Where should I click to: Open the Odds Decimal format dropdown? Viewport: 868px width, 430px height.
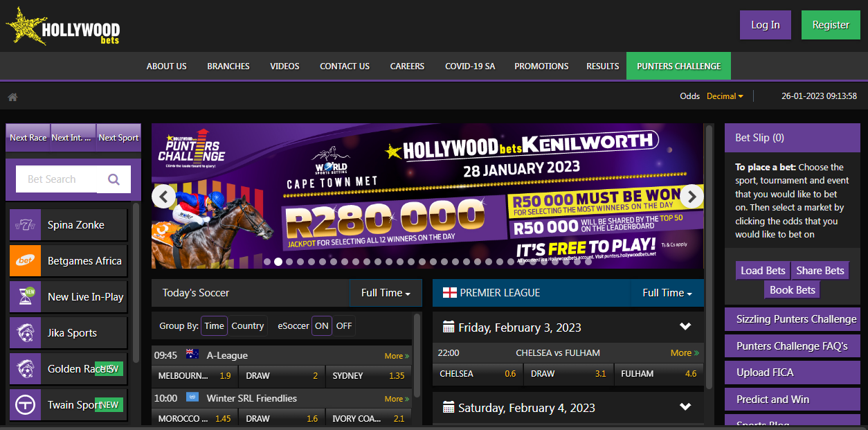click(725, 96)
